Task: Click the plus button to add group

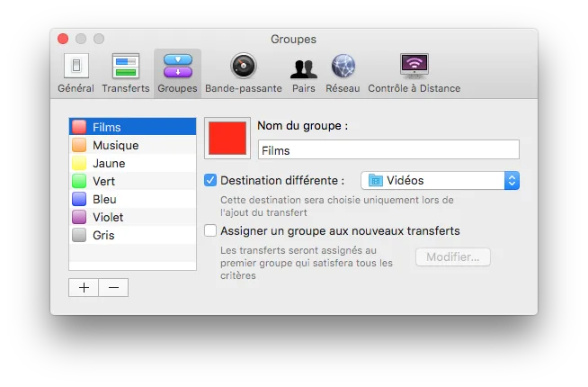Action: (x=84, y=287)
